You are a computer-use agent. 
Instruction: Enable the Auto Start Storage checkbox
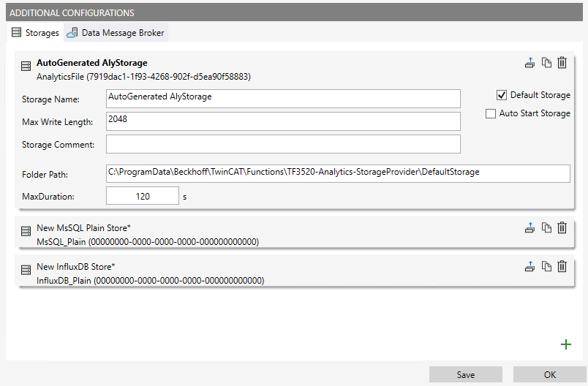pos(491,113)
